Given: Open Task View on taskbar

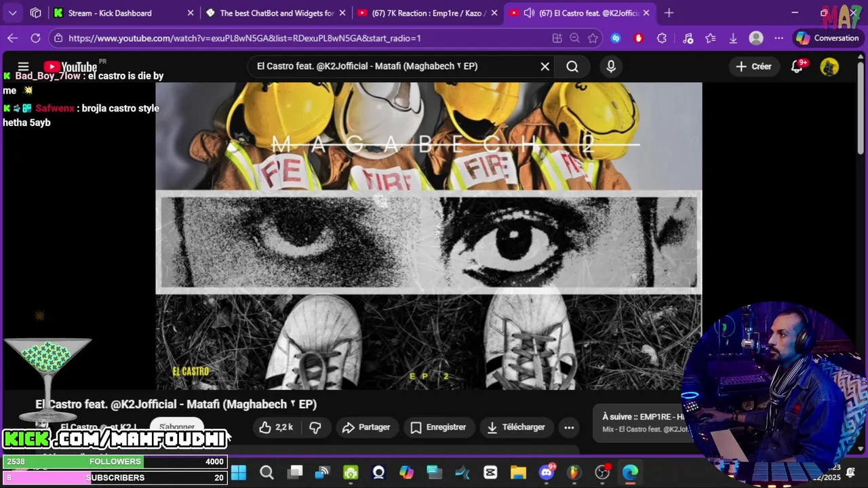Looking at the screenshot, I should click(295, 472).
